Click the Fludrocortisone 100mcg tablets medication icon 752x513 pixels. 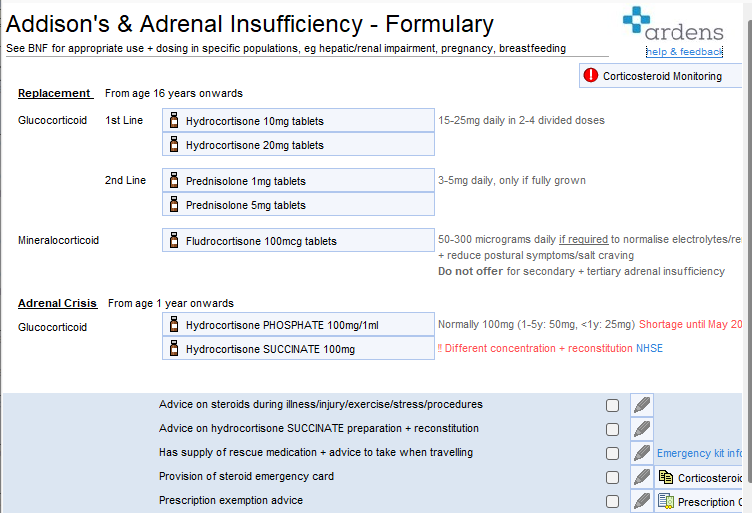pyautogui.click(x=174, y=241)
